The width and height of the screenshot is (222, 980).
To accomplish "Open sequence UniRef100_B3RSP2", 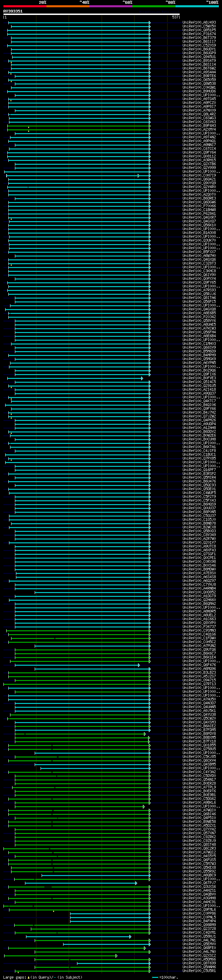I will tap(199, 473).
